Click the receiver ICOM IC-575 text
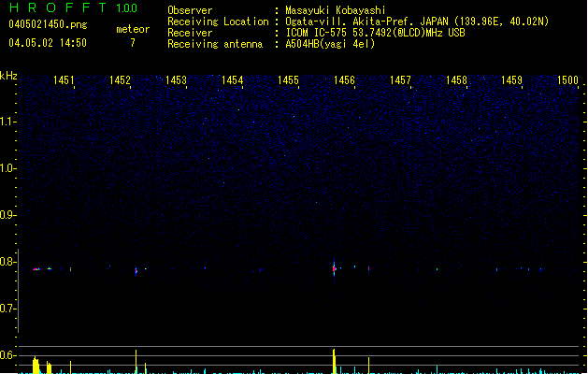Screen dimensions: 588x374 (375, 33)
